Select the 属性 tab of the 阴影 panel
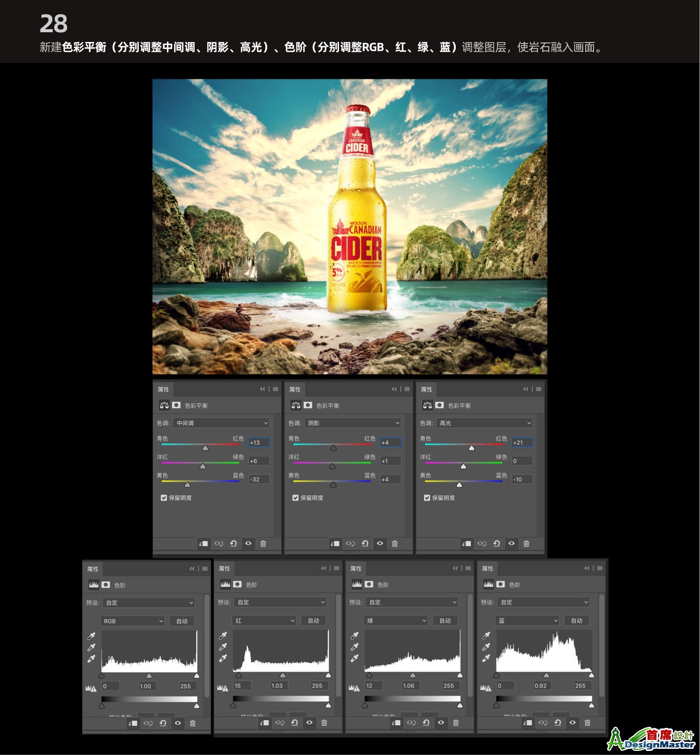Screen dimensions: 700x755 click(x=295, y=390)
